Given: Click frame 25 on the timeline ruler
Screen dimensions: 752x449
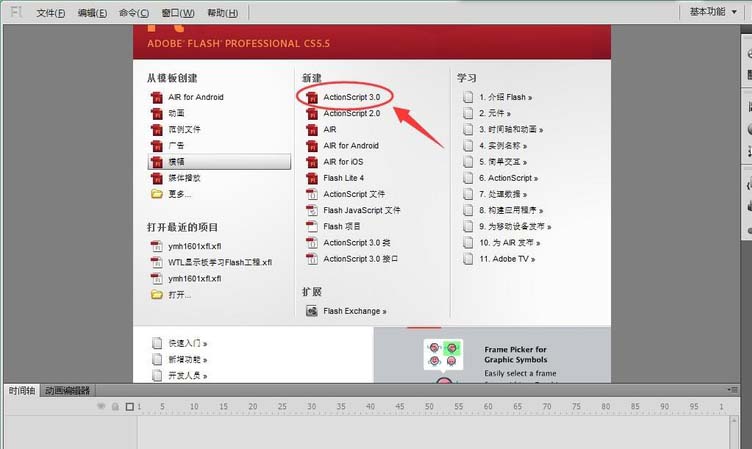Looking at the screenshot, I should (282, 406).
